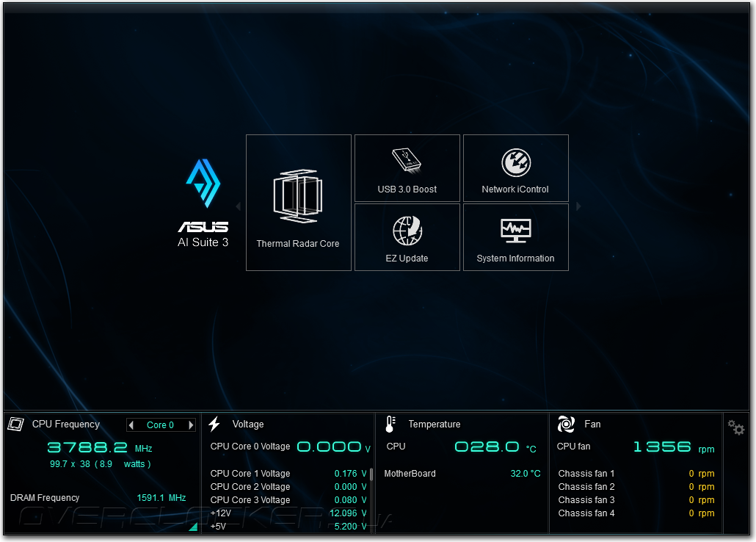
Task: Show next tile page with right arrow
Action: point(578,206)
